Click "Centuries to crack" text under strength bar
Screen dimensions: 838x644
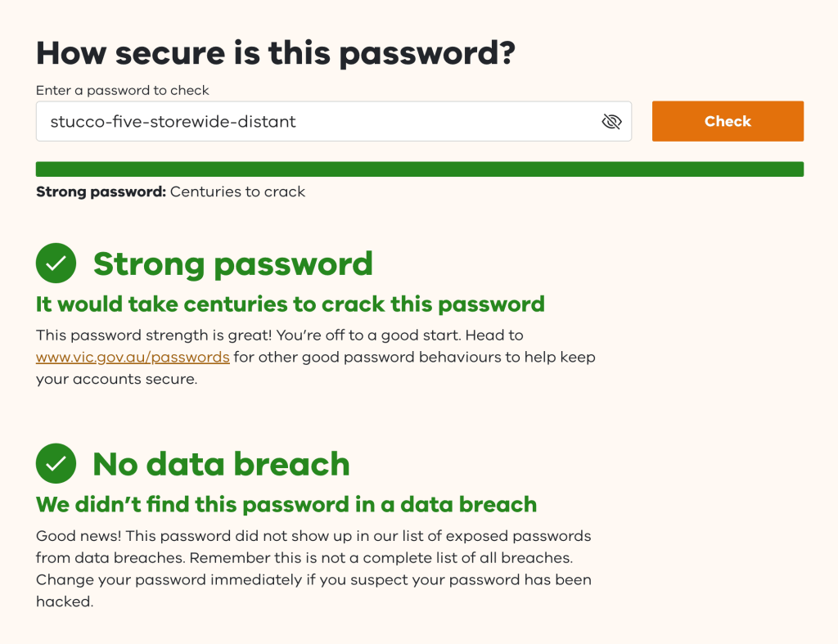237,192
